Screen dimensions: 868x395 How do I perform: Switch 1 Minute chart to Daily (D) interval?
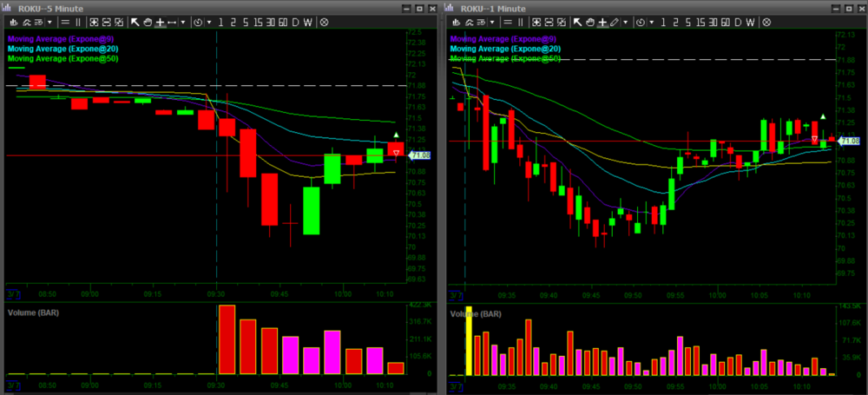[x=737, y=22]
